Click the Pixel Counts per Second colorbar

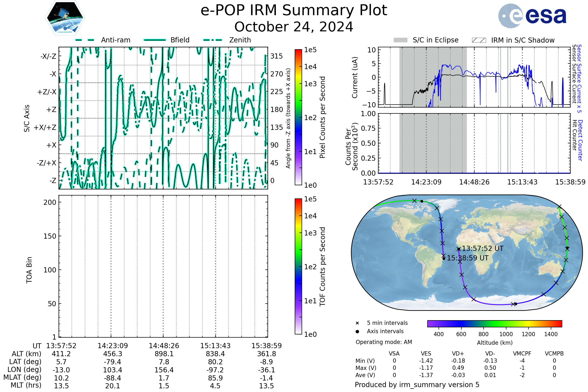click(298, 117)
